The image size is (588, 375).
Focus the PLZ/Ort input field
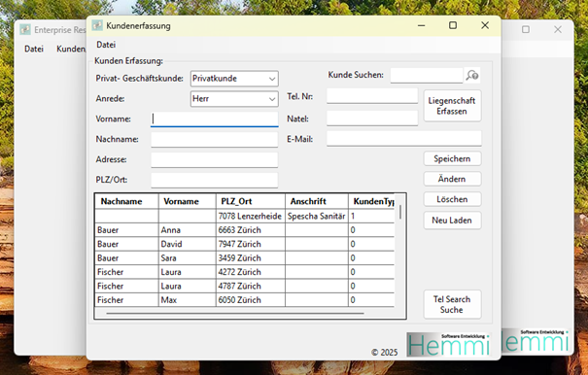(x=215, y=180)
